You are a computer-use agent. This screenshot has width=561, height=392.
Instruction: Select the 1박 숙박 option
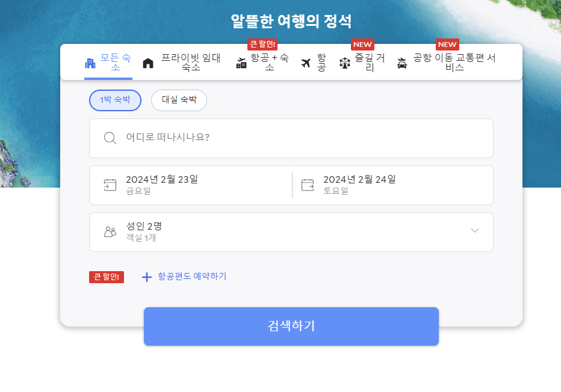(115, 100)
